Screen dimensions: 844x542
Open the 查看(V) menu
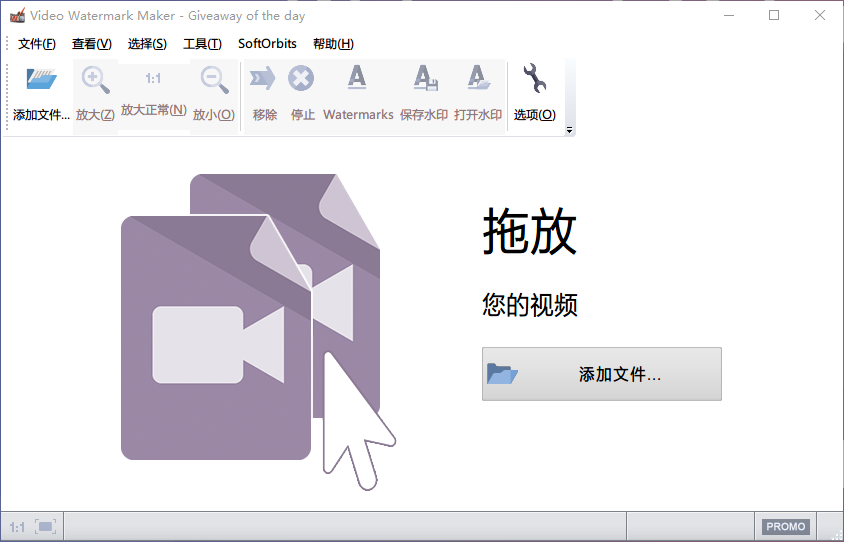pos(92,44)
